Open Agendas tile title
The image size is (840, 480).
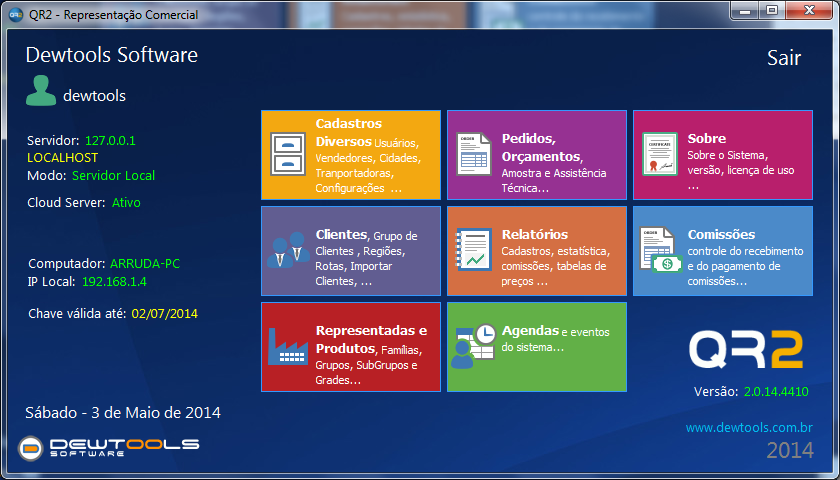530,331
